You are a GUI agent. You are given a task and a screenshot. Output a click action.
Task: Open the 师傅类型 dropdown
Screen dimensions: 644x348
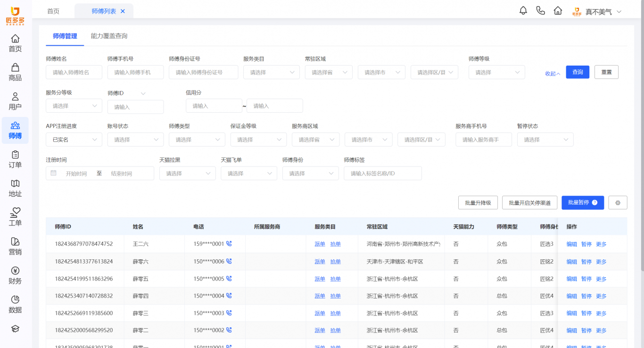197,140
